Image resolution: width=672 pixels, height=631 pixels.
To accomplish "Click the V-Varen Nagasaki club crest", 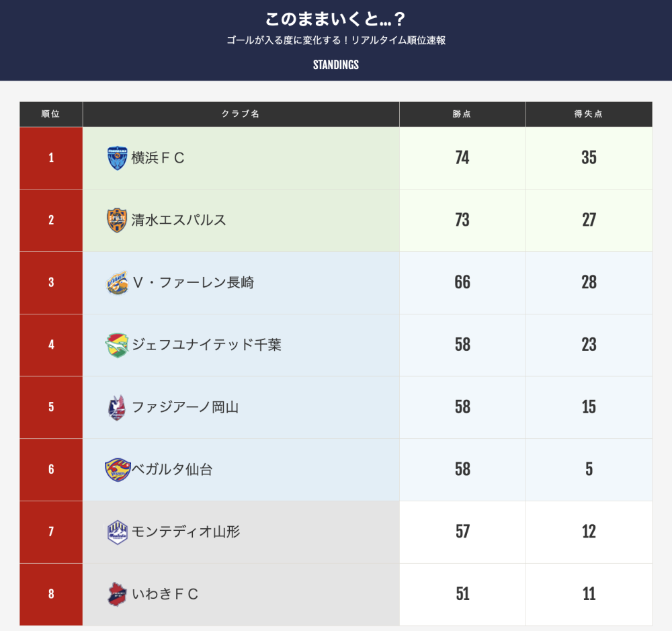I will [x=117, y=283].
